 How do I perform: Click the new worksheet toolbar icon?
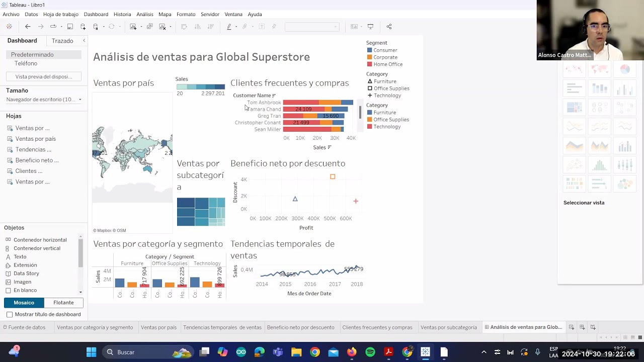tap(133, 27)
